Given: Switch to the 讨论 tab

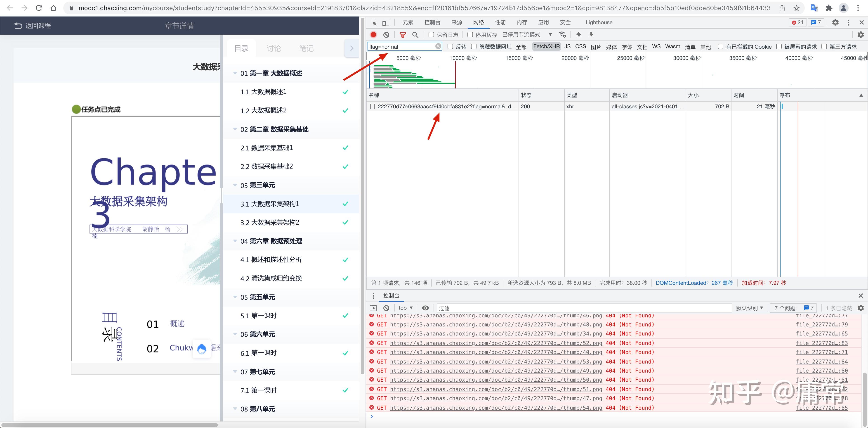Looking at the screenshot, I should tap(274, 49).
